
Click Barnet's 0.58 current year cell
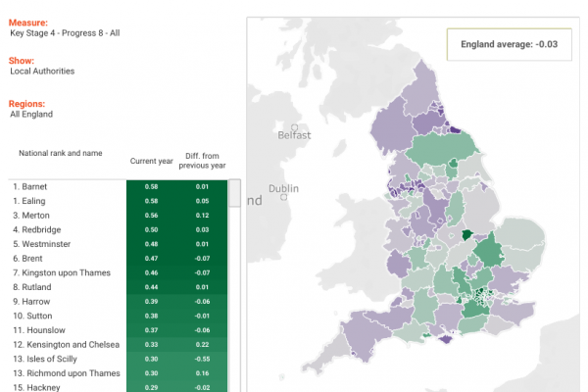(x=151, y=186)
